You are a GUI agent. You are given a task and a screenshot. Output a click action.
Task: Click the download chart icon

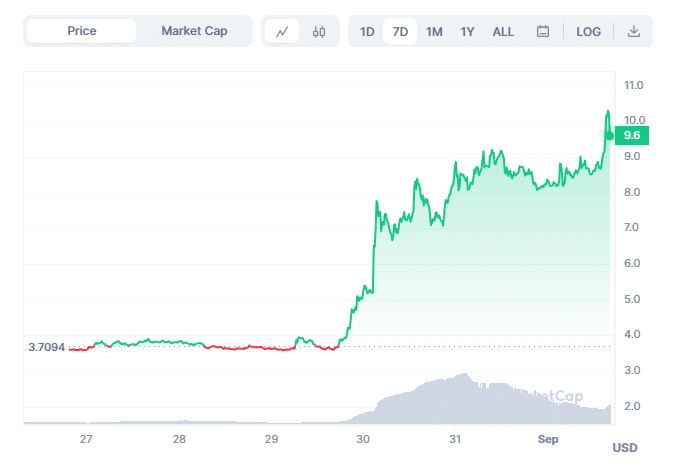634,31
